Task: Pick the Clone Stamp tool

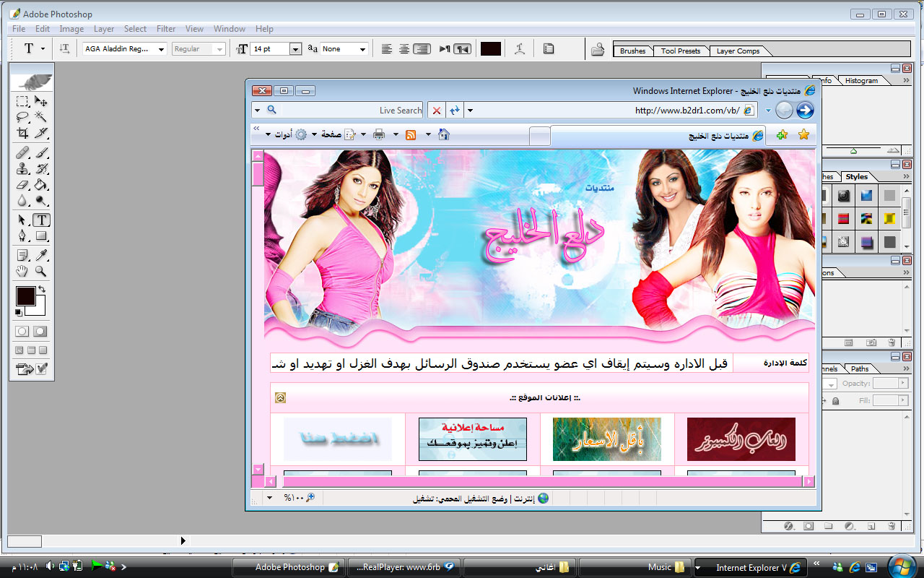Action: click(22, 169)
